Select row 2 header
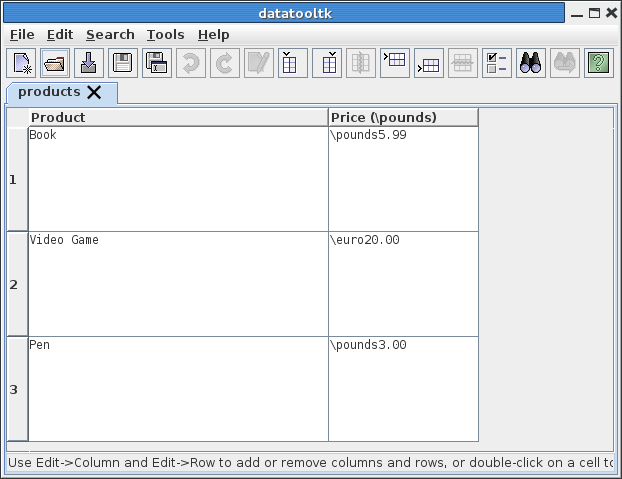This screenshot has width=622, height=479. pos(14,285)
